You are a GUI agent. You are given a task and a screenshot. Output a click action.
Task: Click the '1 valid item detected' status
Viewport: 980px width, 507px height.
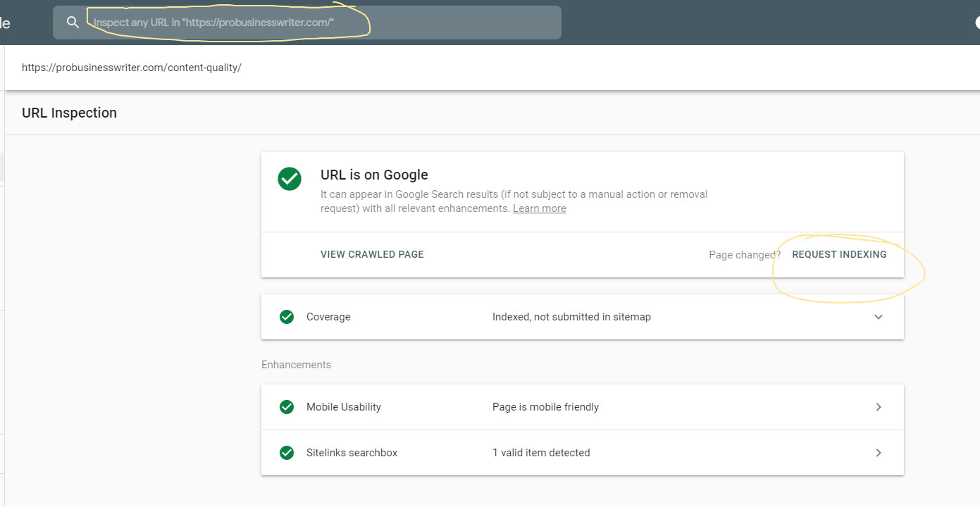click(541, 453)
